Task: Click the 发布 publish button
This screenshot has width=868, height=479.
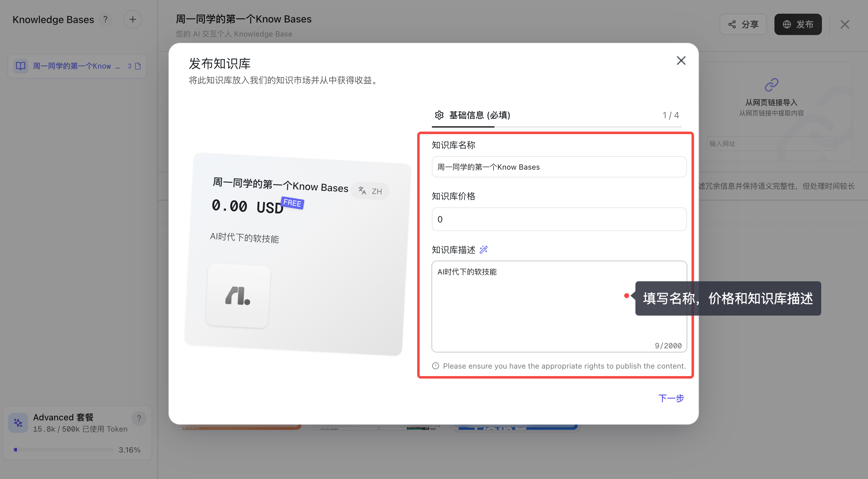Action: coord(798,24)
